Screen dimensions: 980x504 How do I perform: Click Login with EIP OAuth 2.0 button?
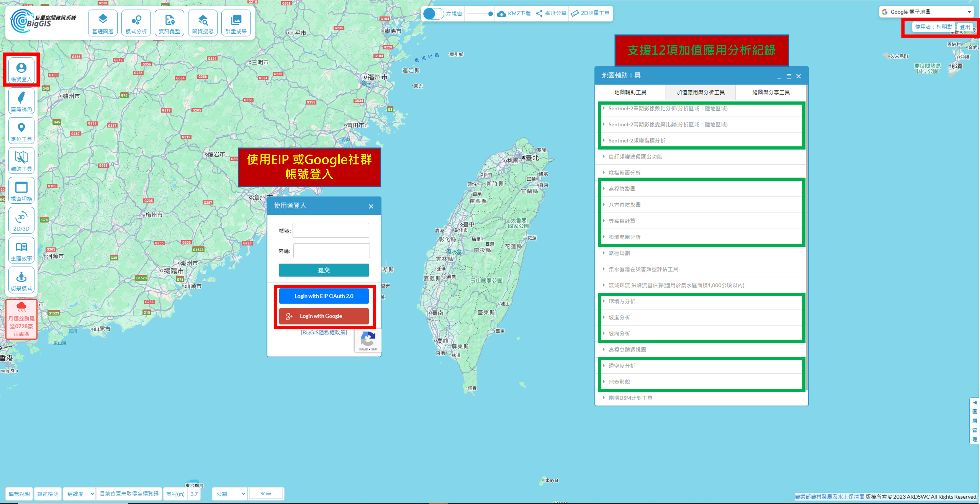324,296
